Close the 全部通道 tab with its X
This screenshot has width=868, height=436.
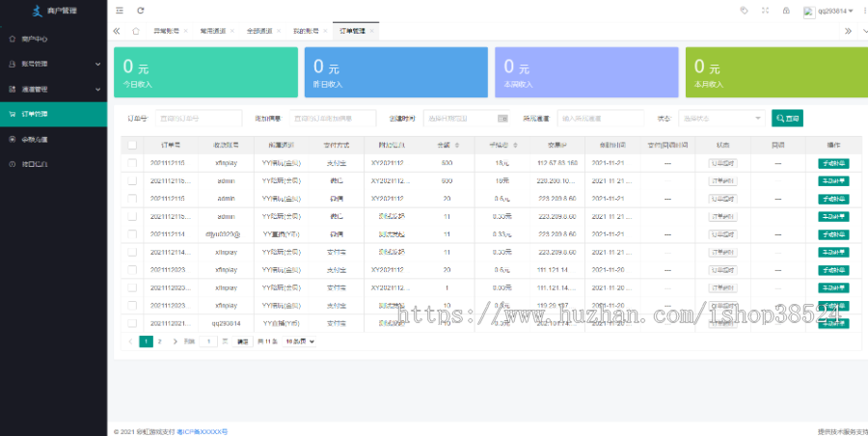pyautogui.click(x=279, y=31)
